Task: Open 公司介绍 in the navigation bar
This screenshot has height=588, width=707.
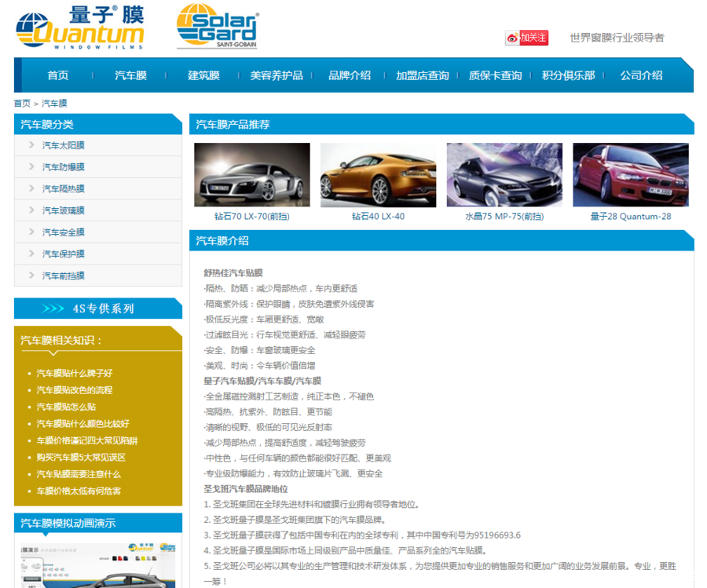Action: point(641,75)
